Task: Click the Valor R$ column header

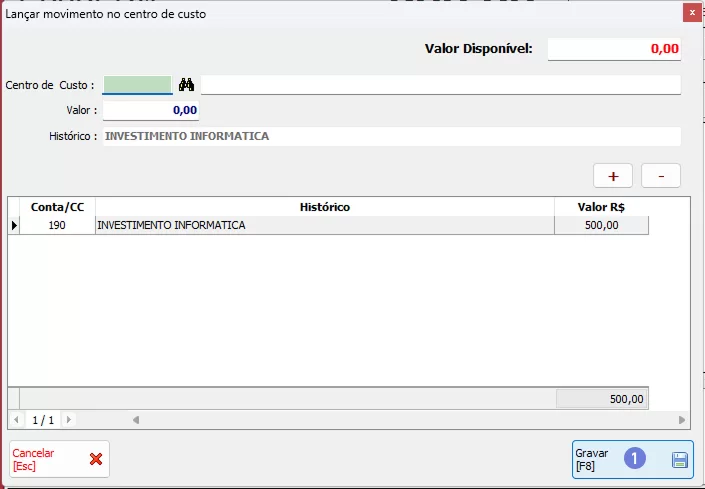Action: pos(601,207)
